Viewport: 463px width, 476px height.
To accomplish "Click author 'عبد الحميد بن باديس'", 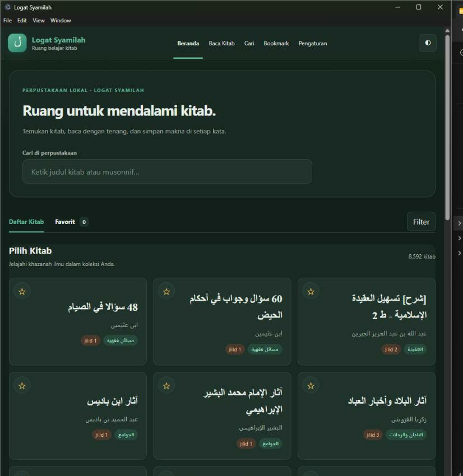I will (x=112, y=419).
